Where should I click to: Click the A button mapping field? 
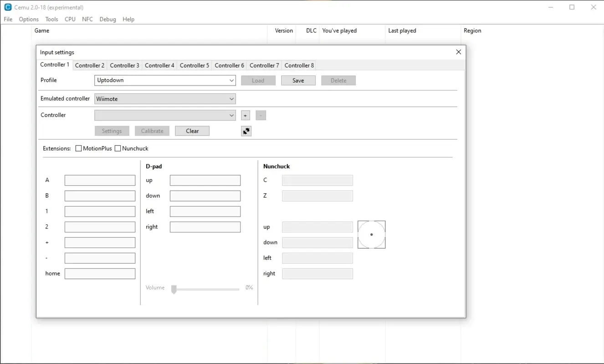100,181
